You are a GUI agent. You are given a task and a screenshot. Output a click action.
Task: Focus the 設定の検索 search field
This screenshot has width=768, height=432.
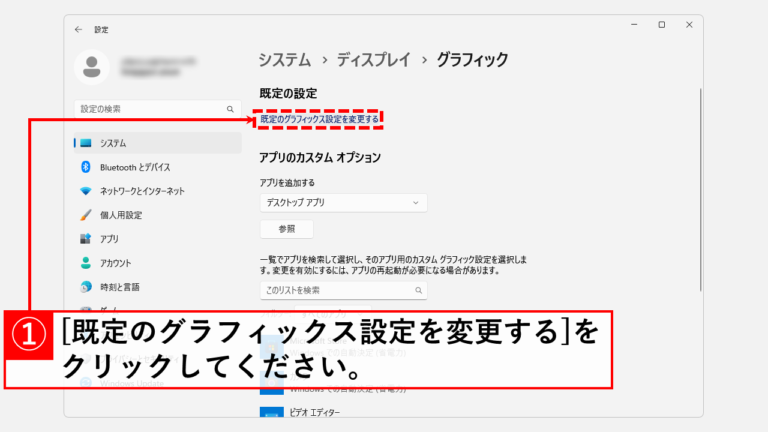click(x=158, y=109)
